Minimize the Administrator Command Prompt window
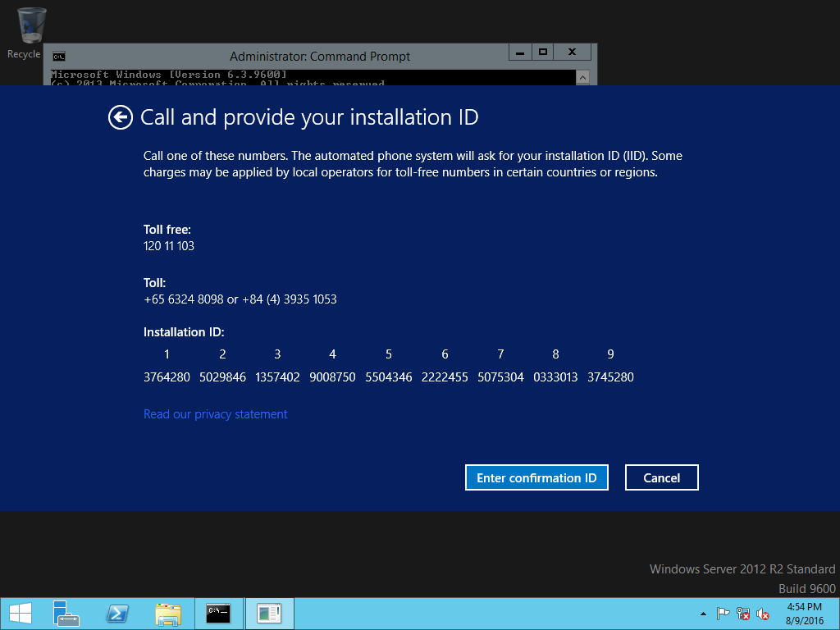The width and height of the screenshot is (840, 630). click(x=519, y=52)
